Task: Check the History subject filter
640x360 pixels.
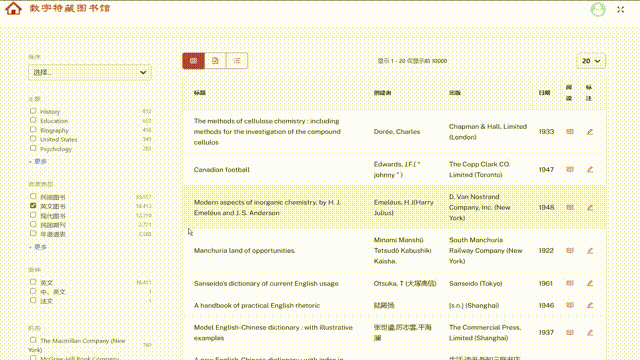Action: (x=33, y=111)
